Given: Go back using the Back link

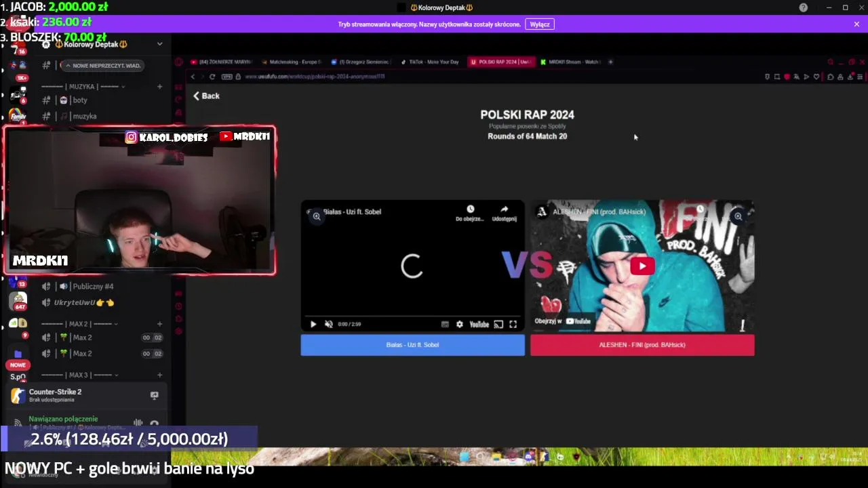Looking at the screenshot, I should tap(206, 96).
